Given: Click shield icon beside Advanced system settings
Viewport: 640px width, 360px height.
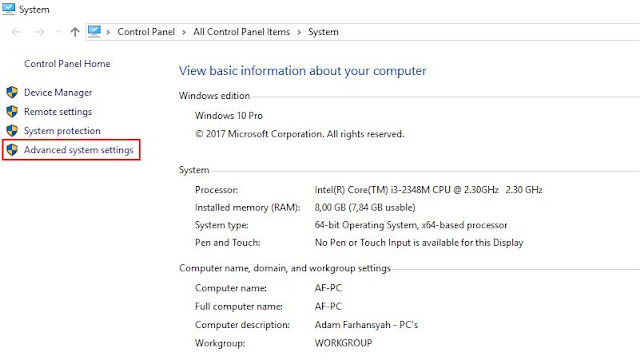Looking at the screenshot, I should point(12,150).
